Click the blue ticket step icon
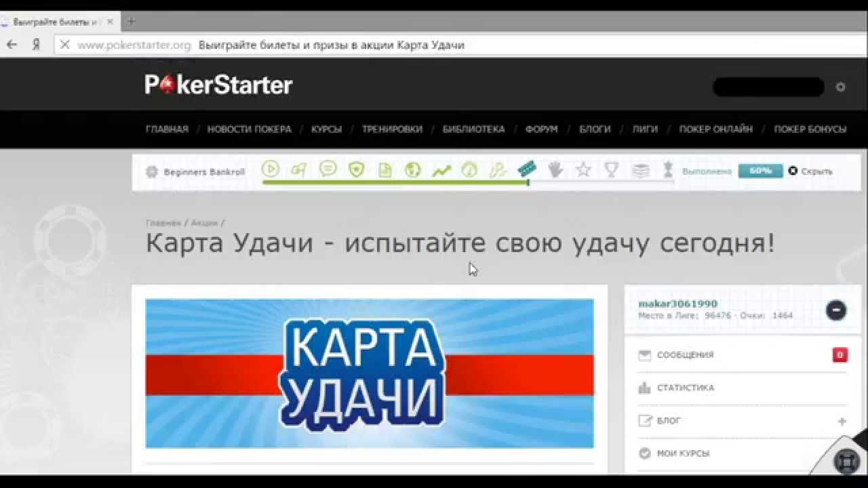Viewport: 868px width, 488px height. click(x=526, y=169)
